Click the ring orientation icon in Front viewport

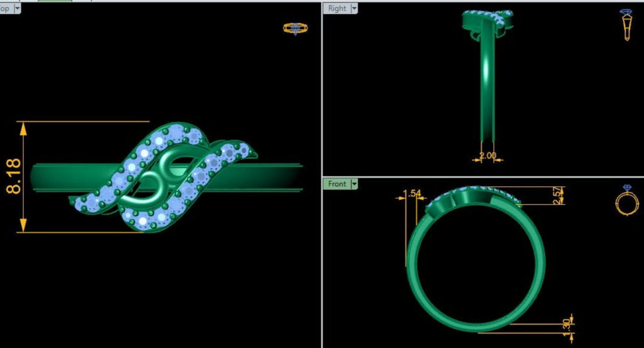click(626, 201)
